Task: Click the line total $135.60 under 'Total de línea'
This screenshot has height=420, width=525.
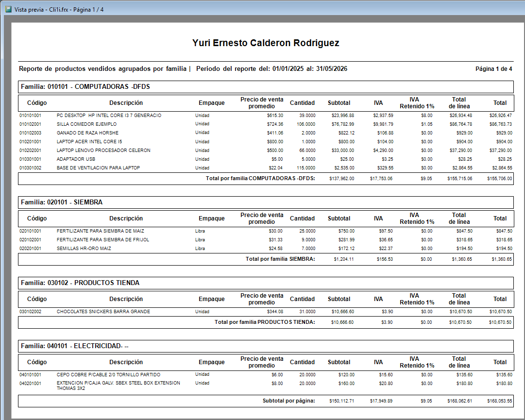Action: point(464,375)
